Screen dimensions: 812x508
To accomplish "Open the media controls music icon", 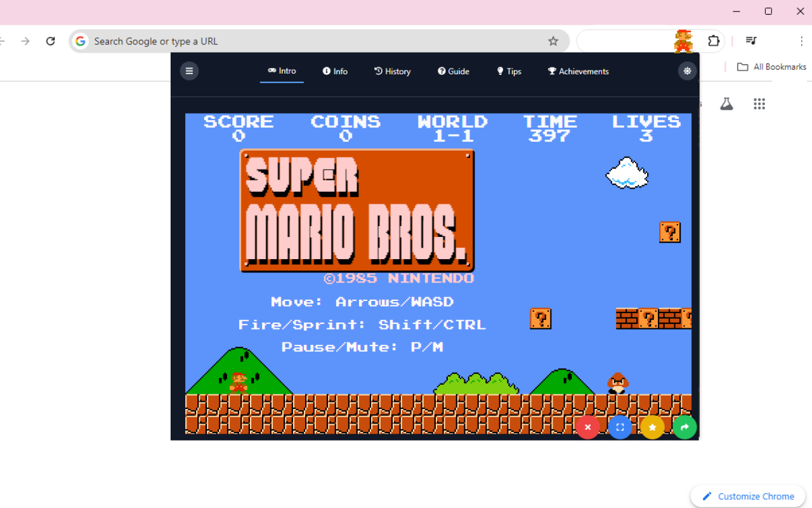I will pyautogui.click(x=751, y=41).
